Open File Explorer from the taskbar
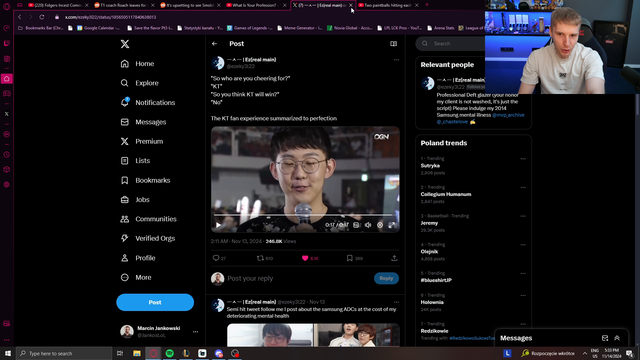Viewport: 640px width, 360px height. click(137, 353)
